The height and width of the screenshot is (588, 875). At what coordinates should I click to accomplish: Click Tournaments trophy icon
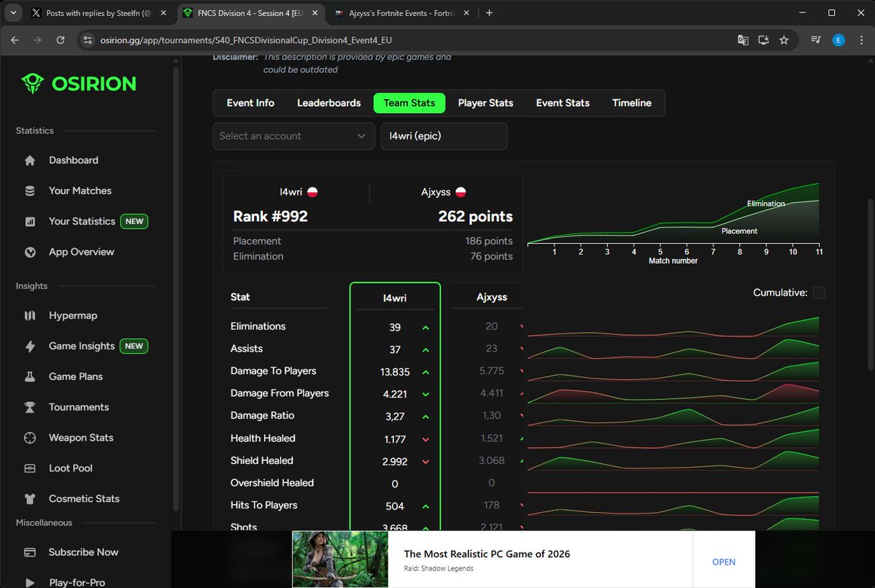(x=30, y=407)
